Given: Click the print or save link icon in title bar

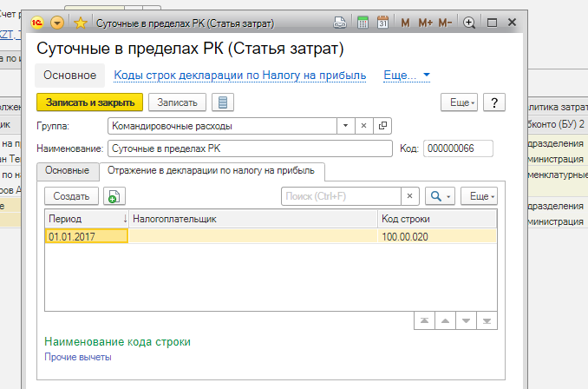Looking at the screenshot, I should (340, 23).
